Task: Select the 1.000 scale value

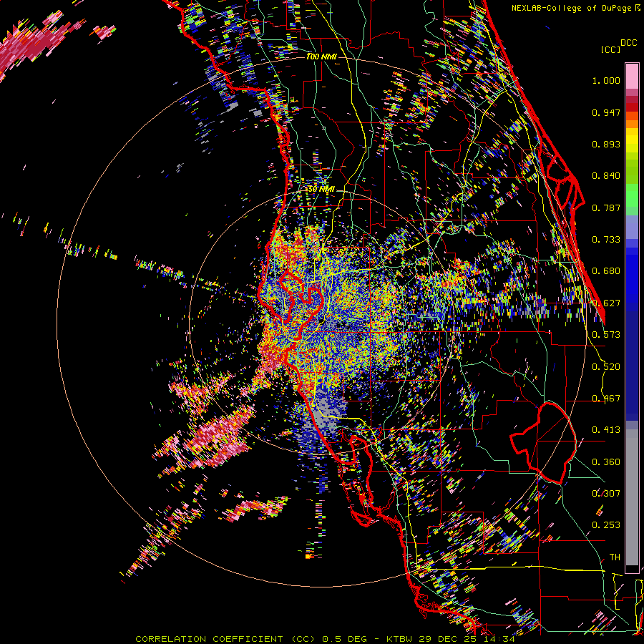Action: pos(606,80)
